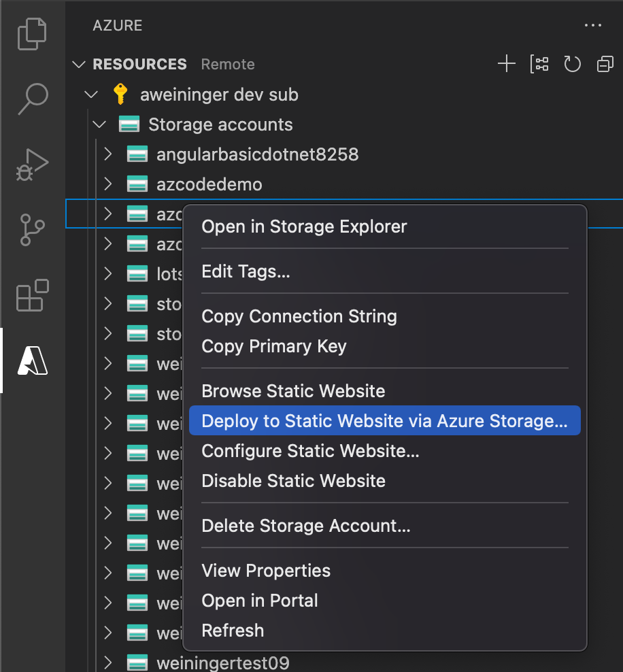Click the storage icon for angularbasicdotnet8258

(137, 154)
